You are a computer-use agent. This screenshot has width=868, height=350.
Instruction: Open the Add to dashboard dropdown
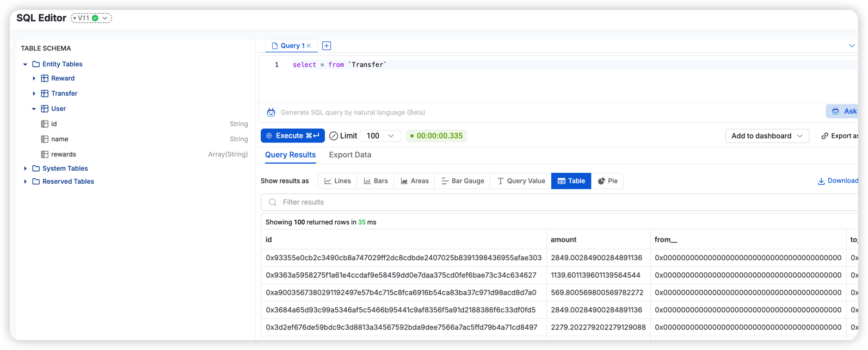click(767, 136)
